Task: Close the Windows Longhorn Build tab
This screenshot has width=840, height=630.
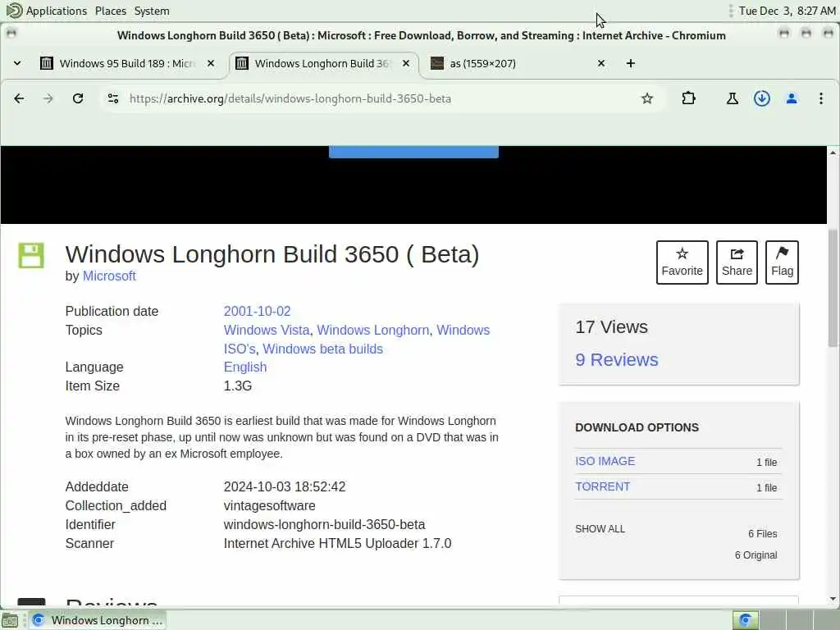Action: coord(406,63)
